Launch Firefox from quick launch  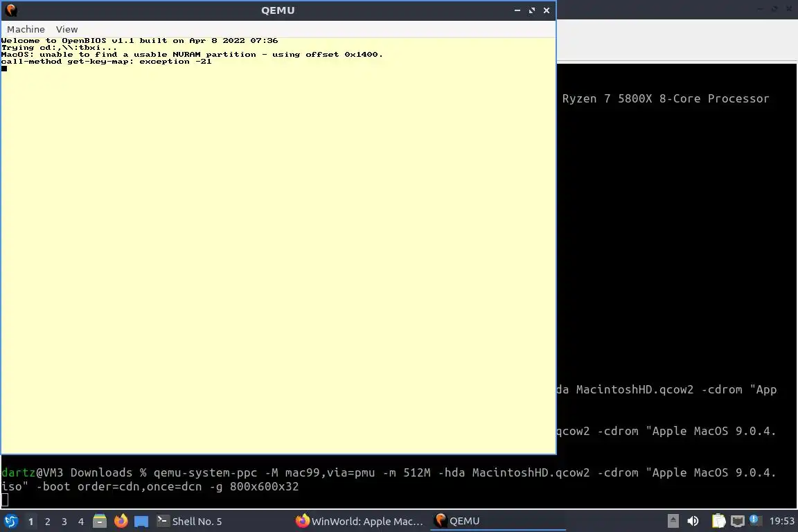pyautogui.click(x=121, y=522)
